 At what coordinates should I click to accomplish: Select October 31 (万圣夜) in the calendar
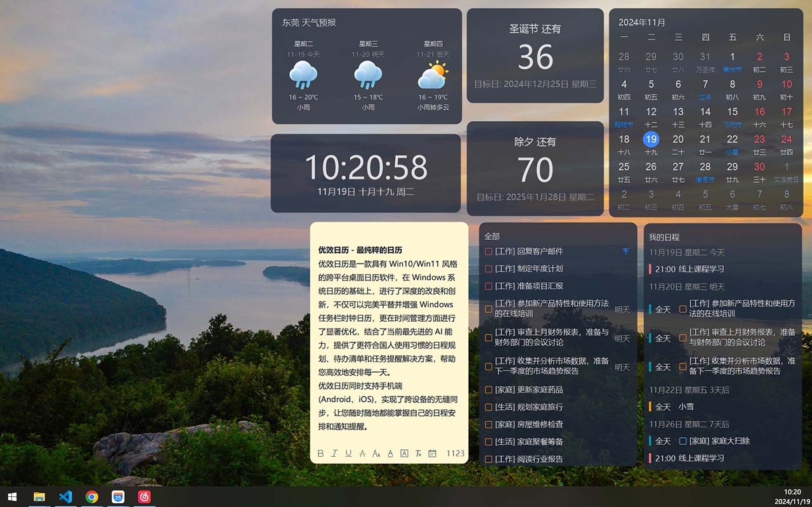(x=705, y=62)
